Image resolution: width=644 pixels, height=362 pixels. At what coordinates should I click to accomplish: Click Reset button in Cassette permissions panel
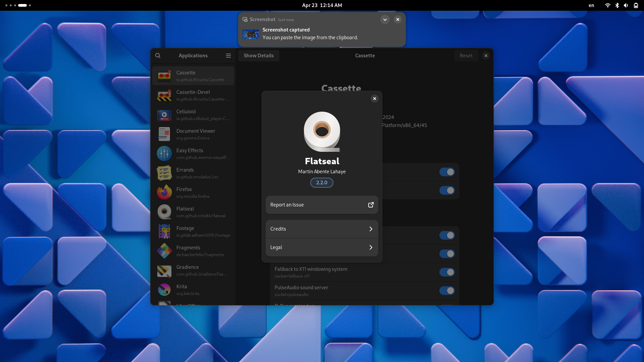click(466, 55)
